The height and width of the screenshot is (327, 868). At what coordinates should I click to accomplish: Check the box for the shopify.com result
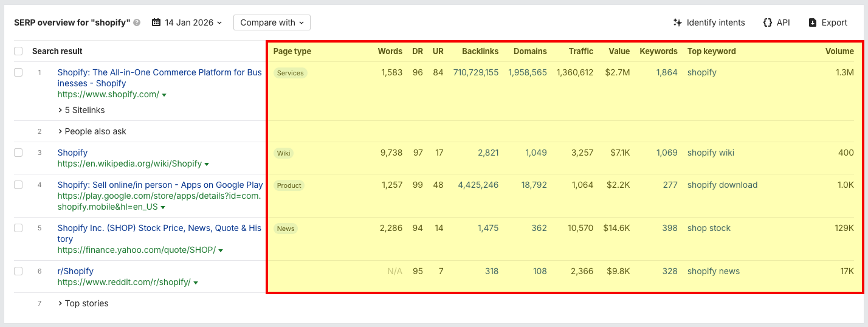click(18, 72)
